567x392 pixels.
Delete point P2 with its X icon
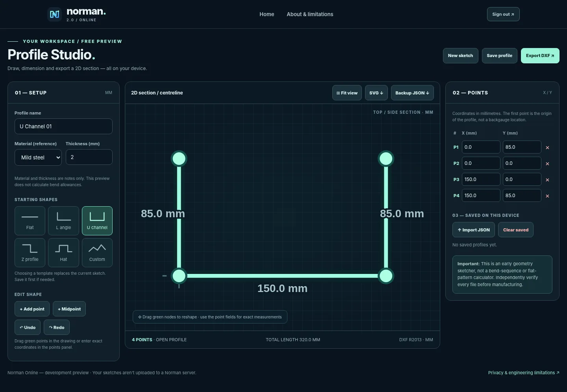point(547,164)
